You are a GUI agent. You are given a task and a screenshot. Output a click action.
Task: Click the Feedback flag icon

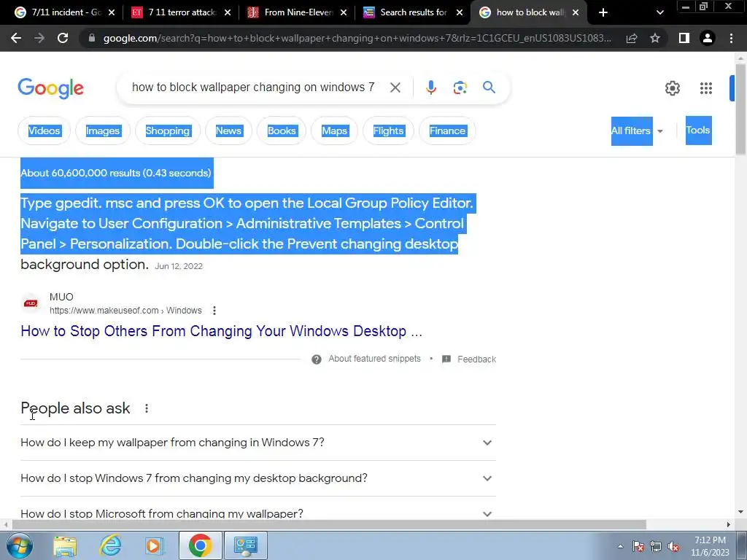(446, 359)
